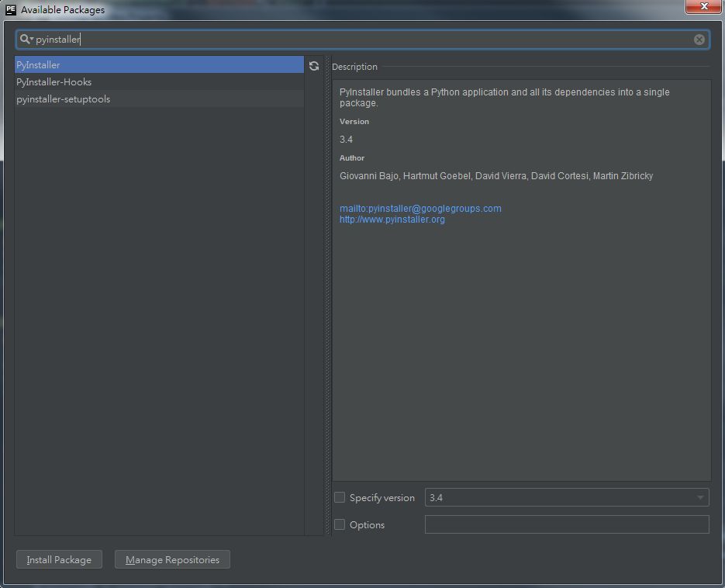Click the Options text input field
This screenshot has height=588, width=725.
click(x=566, y=525)
